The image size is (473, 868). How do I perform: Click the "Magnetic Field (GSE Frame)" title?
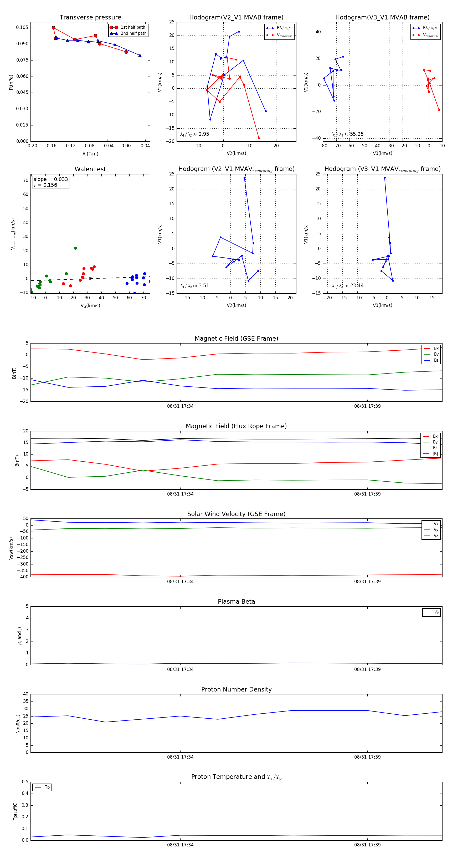pos(236,339)
